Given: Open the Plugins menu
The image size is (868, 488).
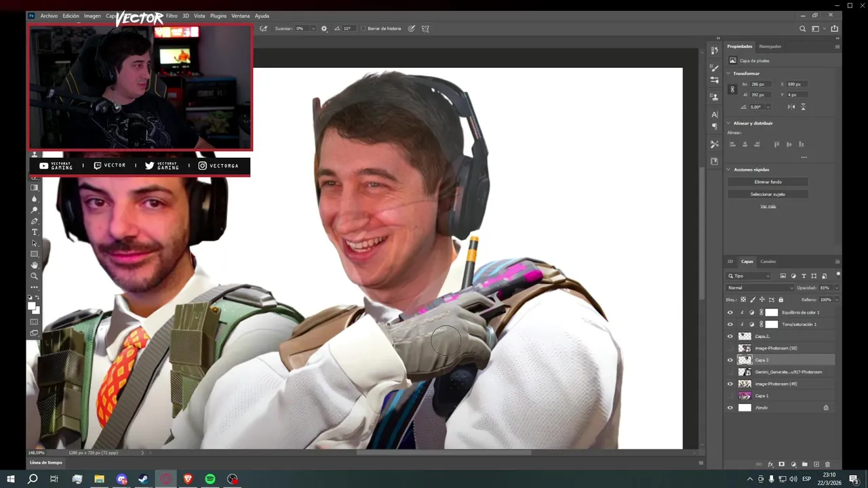Looking at the screenshot, I should 218,16.
